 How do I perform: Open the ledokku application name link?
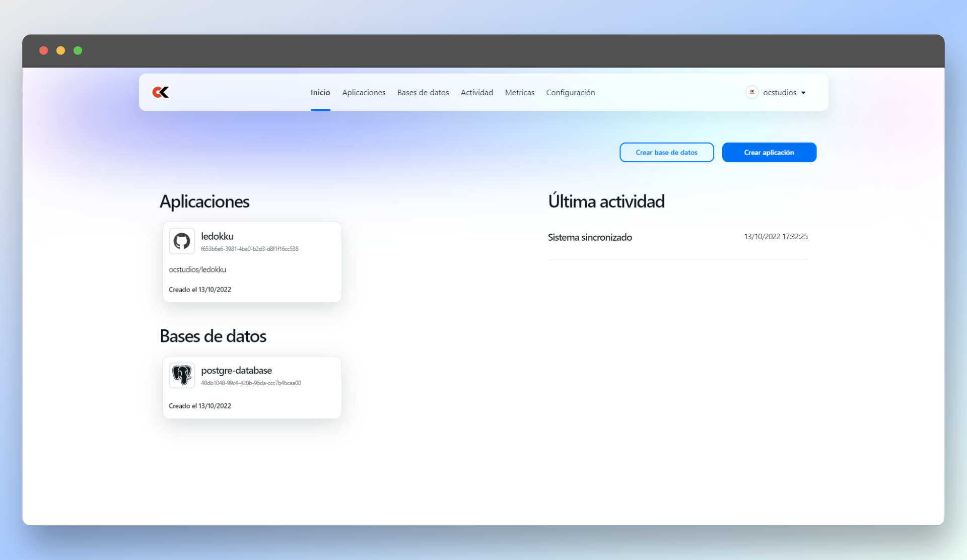coord(217,236)
